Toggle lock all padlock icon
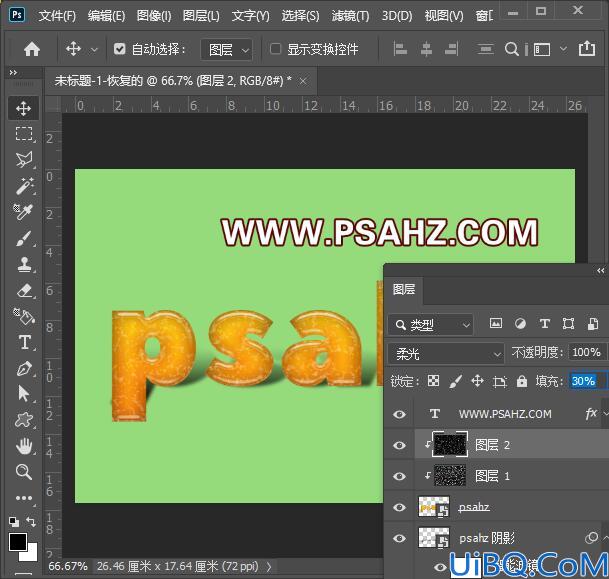 click(x=522, y=381)
